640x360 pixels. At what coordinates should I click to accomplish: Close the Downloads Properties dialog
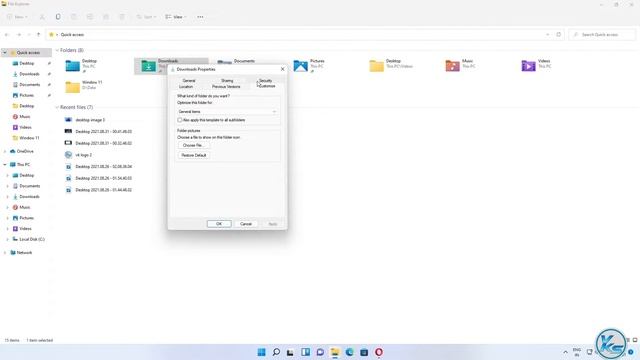tap(282, 69)
